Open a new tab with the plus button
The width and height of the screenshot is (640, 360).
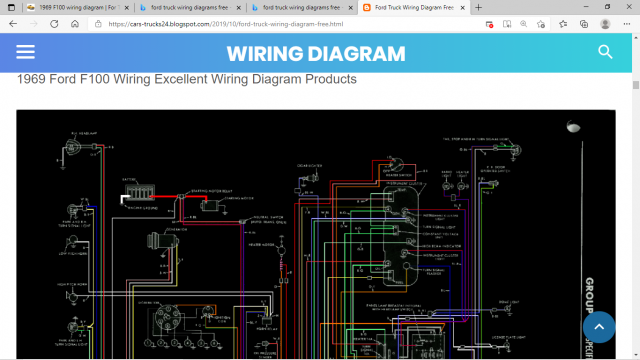(x=478, y=7)
